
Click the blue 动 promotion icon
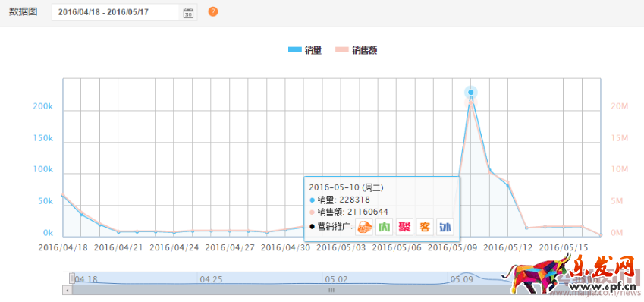pyautogui.click(x=445, y=227)
